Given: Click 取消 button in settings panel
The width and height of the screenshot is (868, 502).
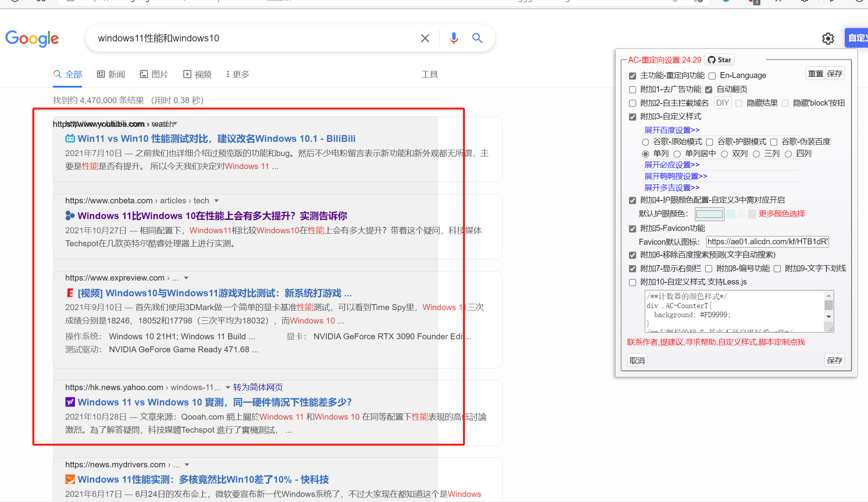Looking at the screenshot, I should [637, 360].
